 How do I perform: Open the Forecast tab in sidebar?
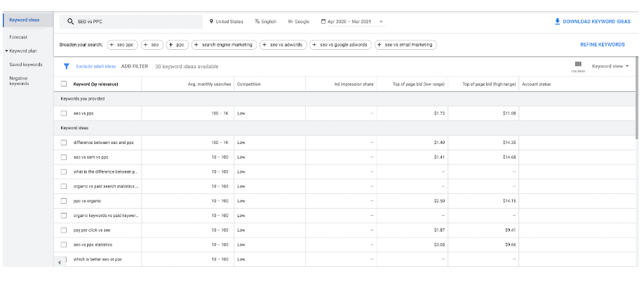[x=18, y=37]
